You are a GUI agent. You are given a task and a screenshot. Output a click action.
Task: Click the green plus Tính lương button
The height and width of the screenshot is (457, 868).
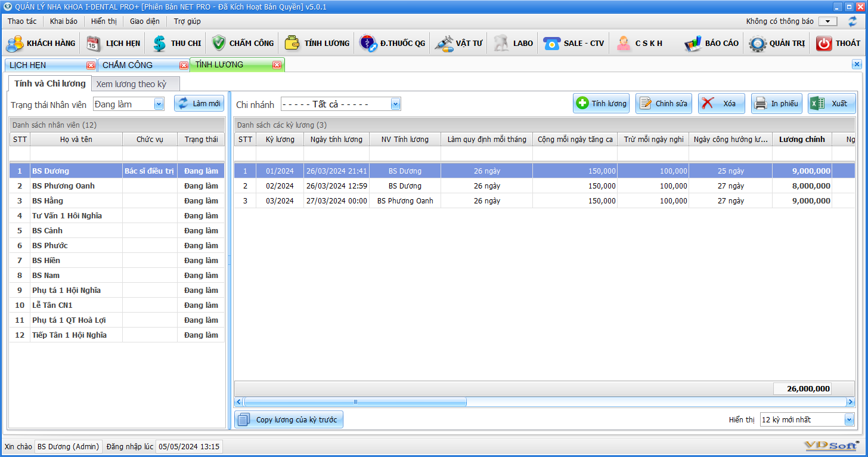[601, 103]
